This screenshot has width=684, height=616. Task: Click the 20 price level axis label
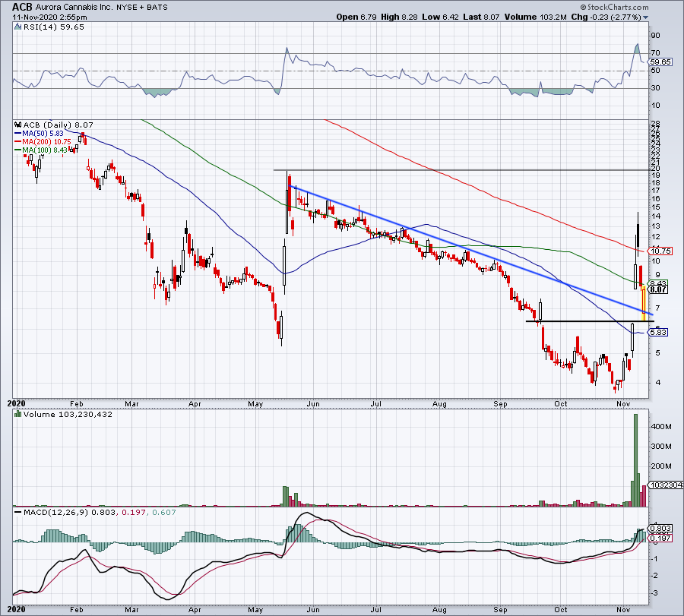coord(655,169)
